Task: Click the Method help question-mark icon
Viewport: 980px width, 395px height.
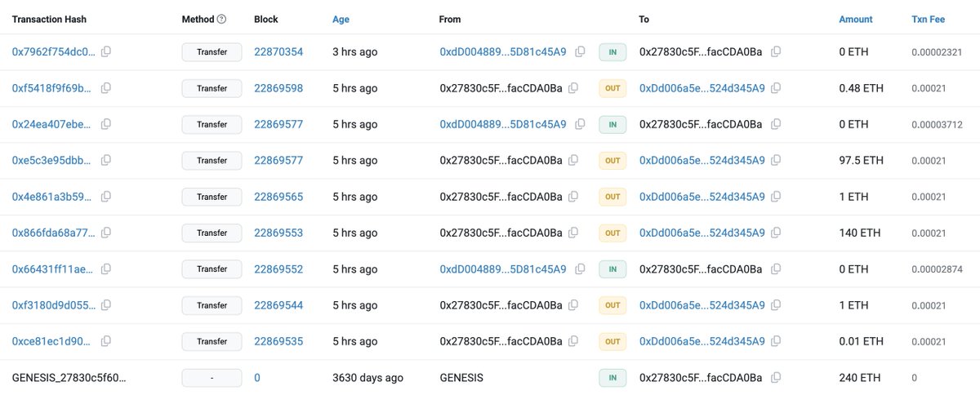Action: pos(222,19)
